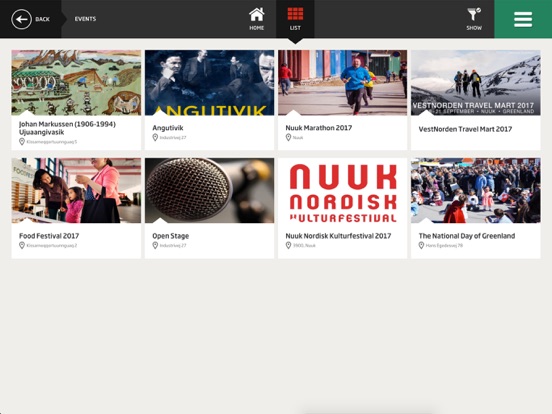Click location pin under Angutivik
Screen dimensions: 552x414
click(155, 137)
